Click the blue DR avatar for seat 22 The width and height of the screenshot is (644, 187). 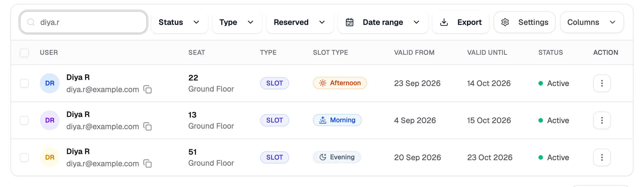click(50, 83)
